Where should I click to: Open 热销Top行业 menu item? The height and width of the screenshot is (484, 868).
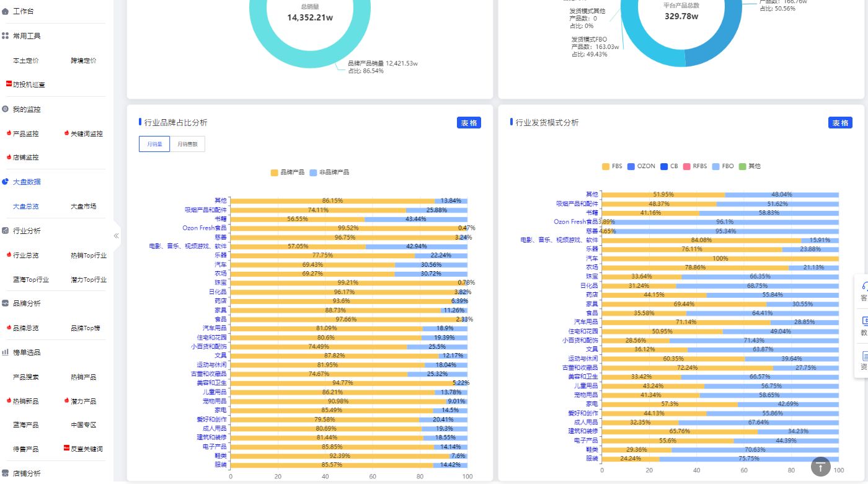(89, 255)
